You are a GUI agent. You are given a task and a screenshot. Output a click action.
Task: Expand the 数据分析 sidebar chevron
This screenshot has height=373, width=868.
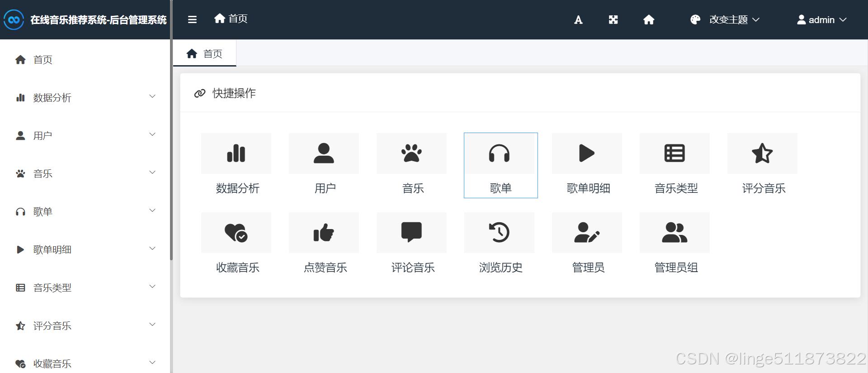pos(152,96)
